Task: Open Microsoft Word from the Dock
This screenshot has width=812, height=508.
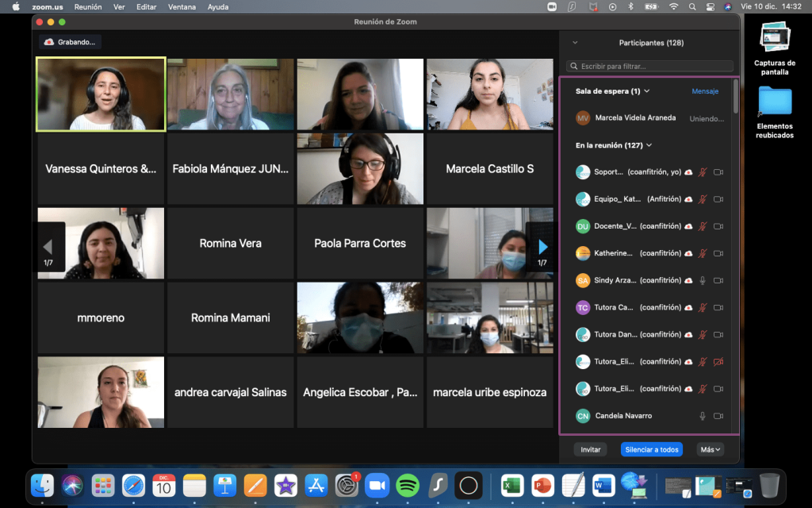Action: [x=603, y=486]
